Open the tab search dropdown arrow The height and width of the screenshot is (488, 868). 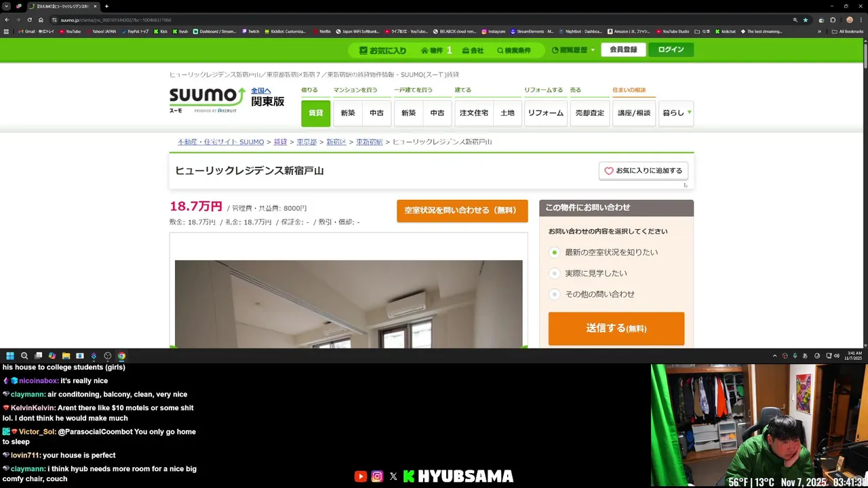(x=6, y=6)
